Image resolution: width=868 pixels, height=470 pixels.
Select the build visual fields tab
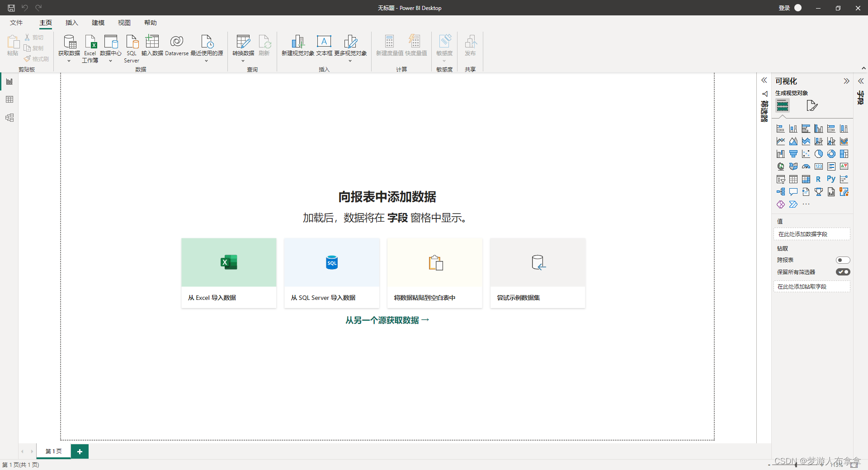point(783,106)
